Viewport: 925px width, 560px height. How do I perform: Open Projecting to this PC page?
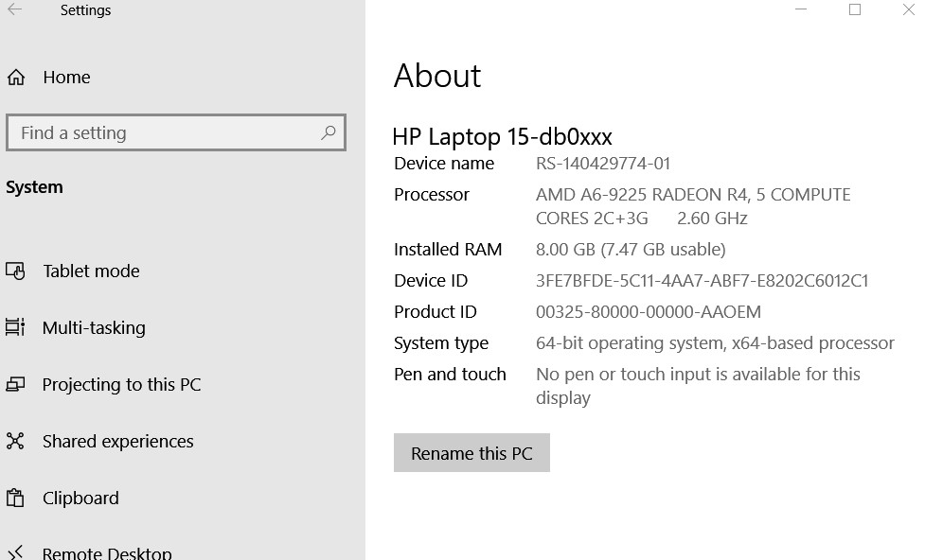121,384
